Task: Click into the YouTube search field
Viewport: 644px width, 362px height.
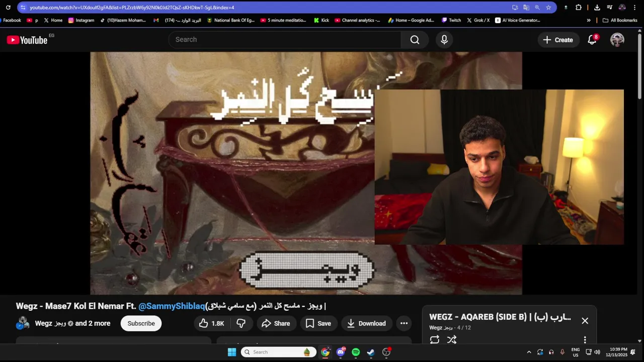Action: tap(284, 40)
